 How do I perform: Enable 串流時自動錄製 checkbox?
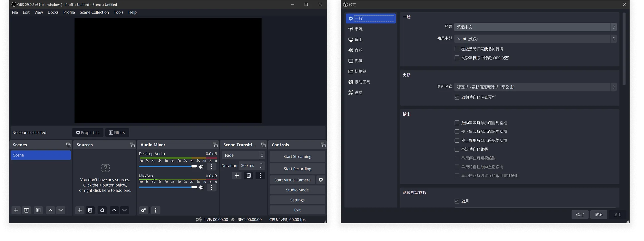[x=457, y=149]
